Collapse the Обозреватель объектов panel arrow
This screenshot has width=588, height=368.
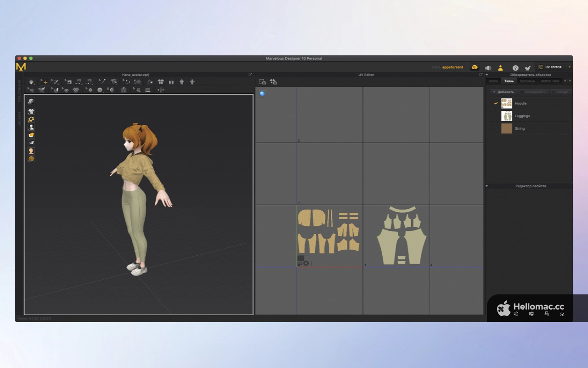point(487,75)
